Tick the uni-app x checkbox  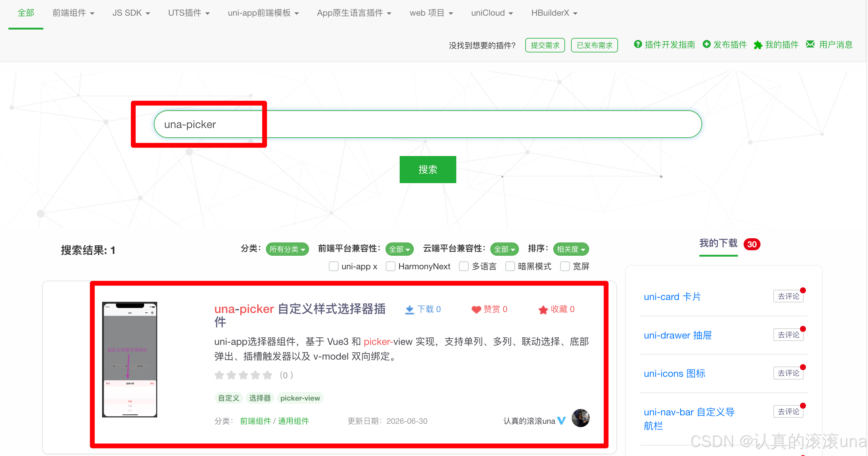pos(333,266)
